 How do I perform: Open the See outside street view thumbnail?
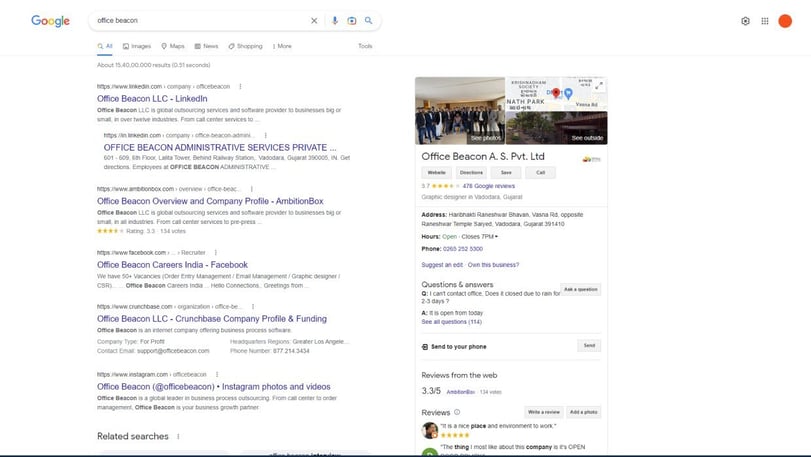(x=557, y=128)
